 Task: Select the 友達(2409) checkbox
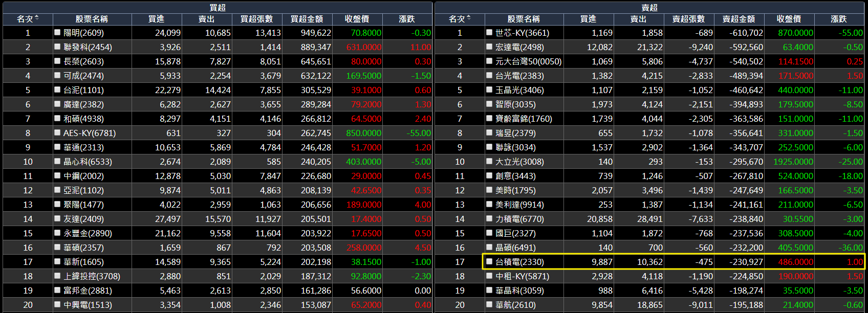(x=57, y=218)
